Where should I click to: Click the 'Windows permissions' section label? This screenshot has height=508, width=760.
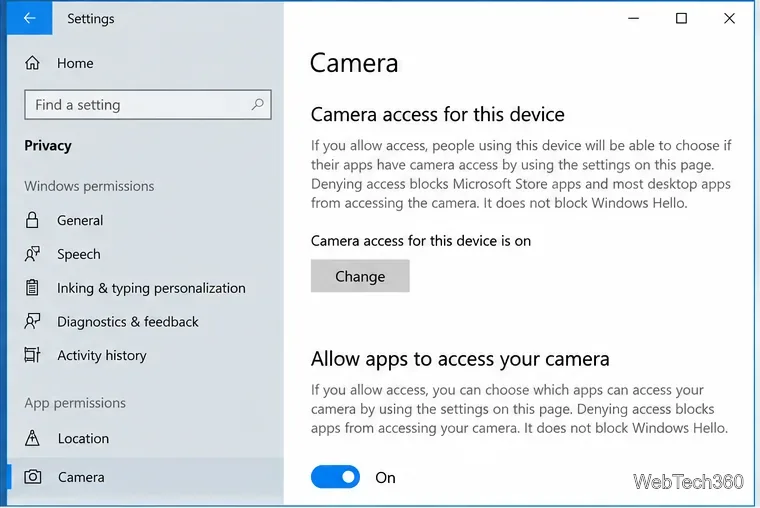click(89, 186)
